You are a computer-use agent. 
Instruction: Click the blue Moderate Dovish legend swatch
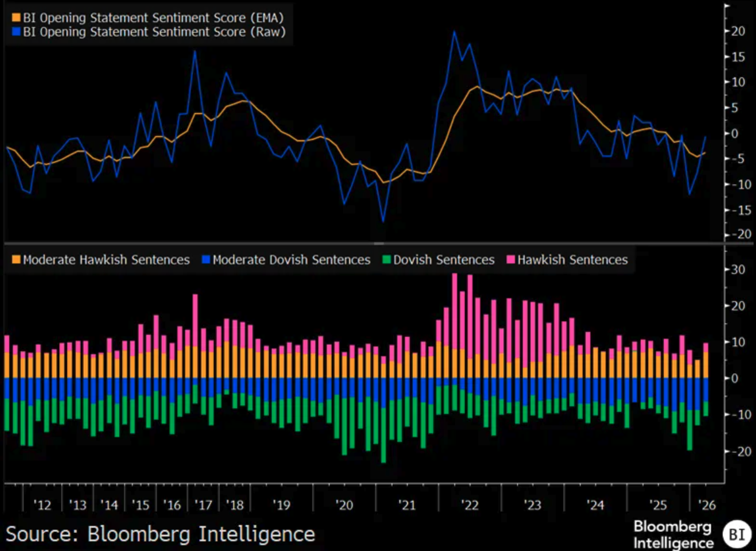point(206,260)
